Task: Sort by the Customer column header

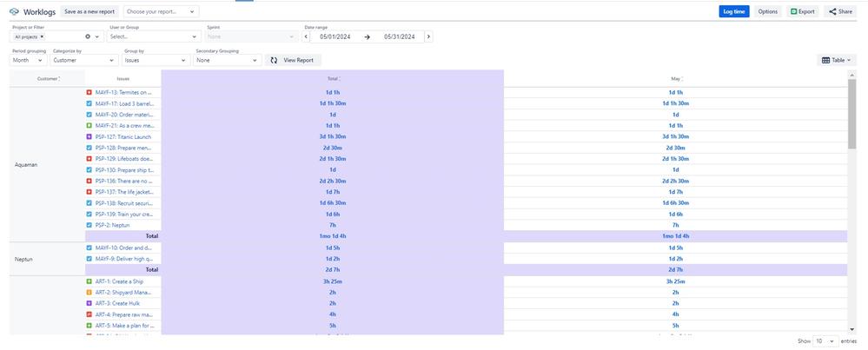Action: 49,78
